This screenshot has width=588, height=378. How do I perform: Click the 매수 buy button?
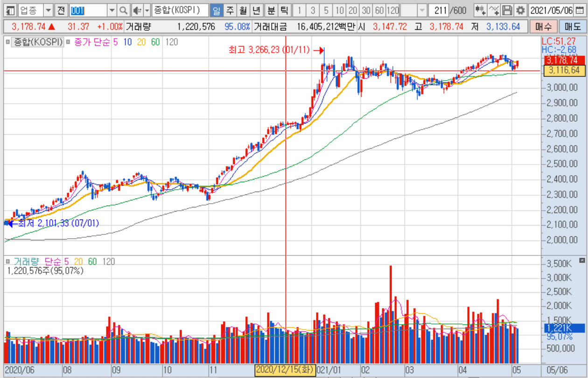point(543,27)
